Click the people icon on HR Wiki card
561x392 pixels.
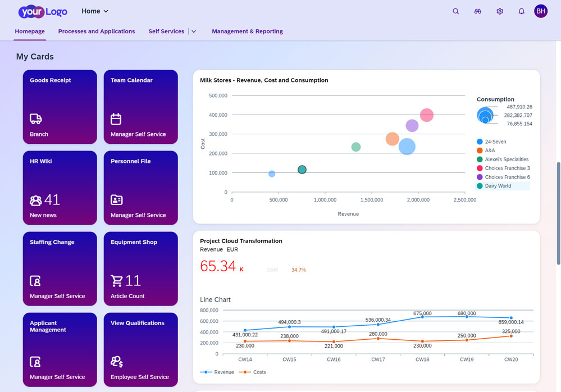tap(36, 200)
